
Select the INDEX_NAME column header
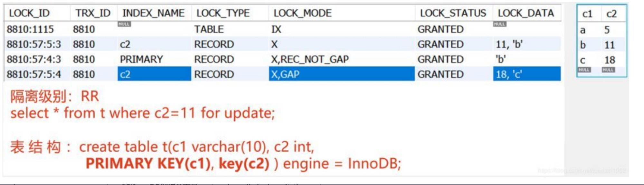(x=153, y=13)
